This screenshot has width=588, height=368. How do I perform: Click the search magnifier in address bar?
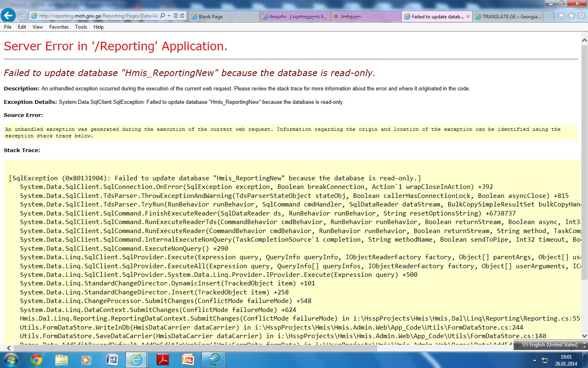[x=163, y=16]
